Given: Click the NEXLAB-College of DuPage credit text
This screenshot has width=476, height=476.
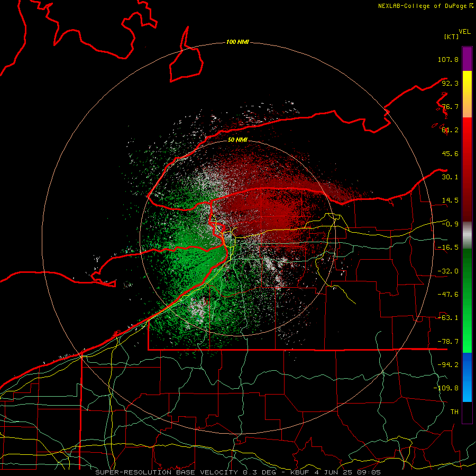Looking at the screenshot, I should click(x=422, y=6).
